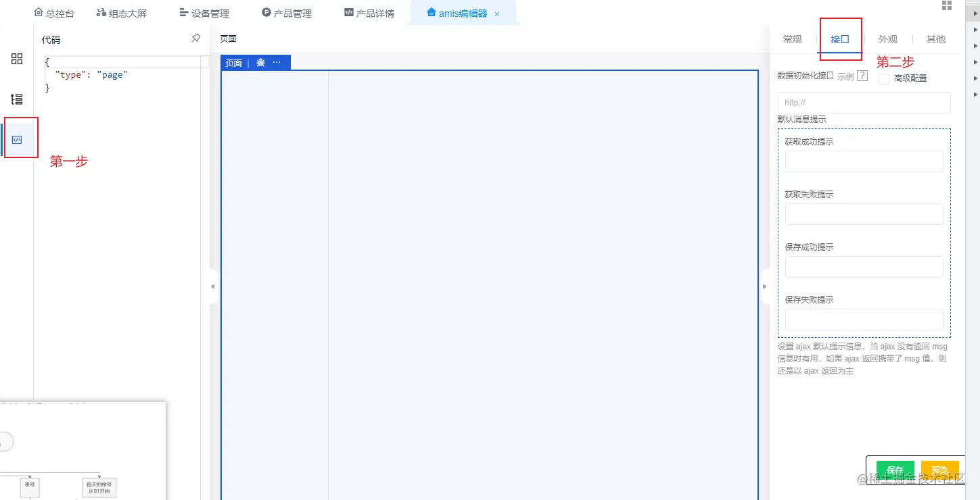This screenshot has height=500, width=980.
Task: Click inside the main page canvas area
Action: (x=490, y=284)
